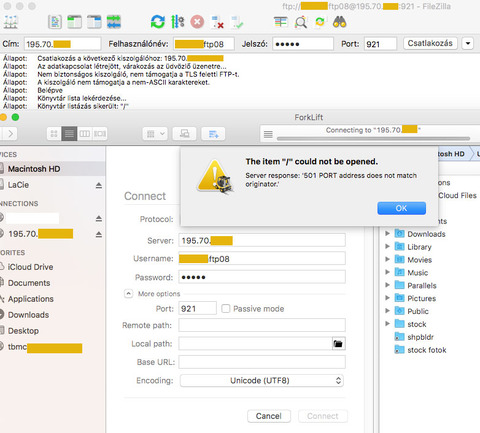
Task: Disconnect from server icon in FileZilla
Action: pos(217,22)
